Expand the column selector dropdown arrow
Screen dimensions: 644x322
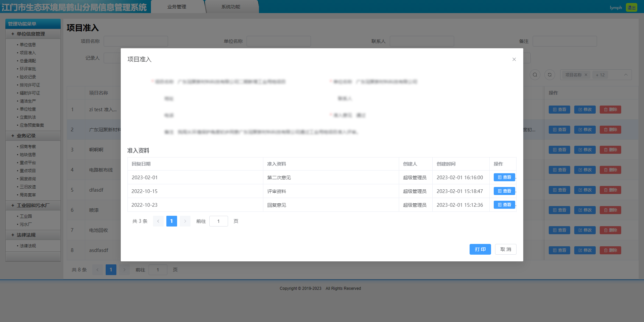pyautogui.click(x=626, y=75)
